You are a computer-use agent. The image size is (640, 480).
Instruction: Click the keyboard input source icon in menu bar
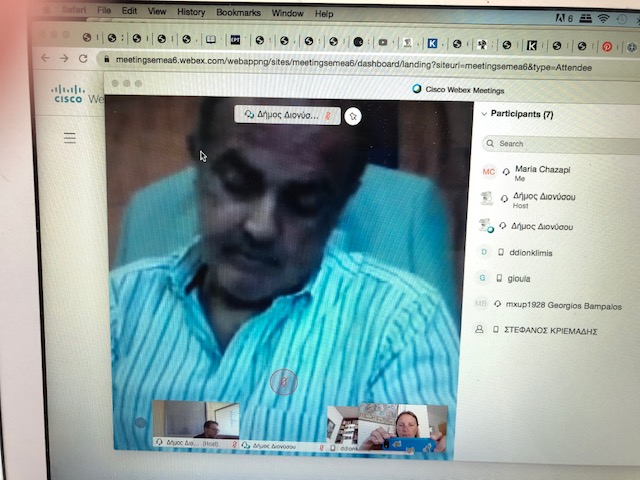coord(585,18)
